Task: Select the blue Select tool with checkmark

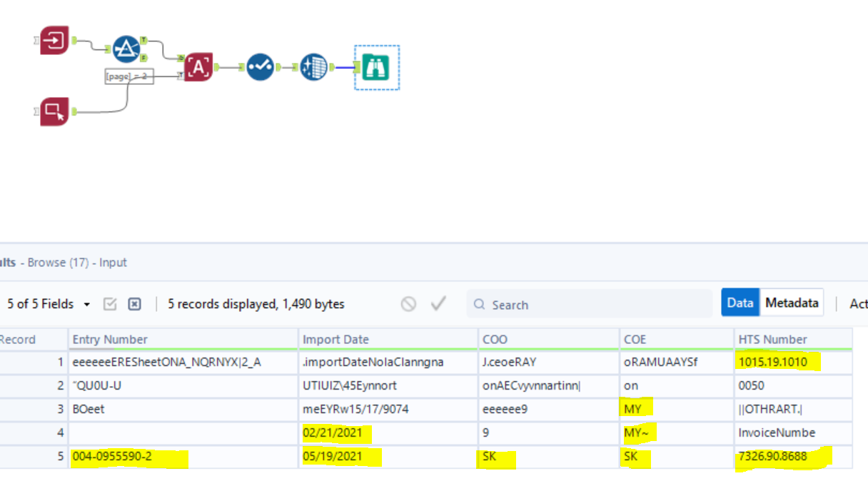Action: click(x=260, y=67)
